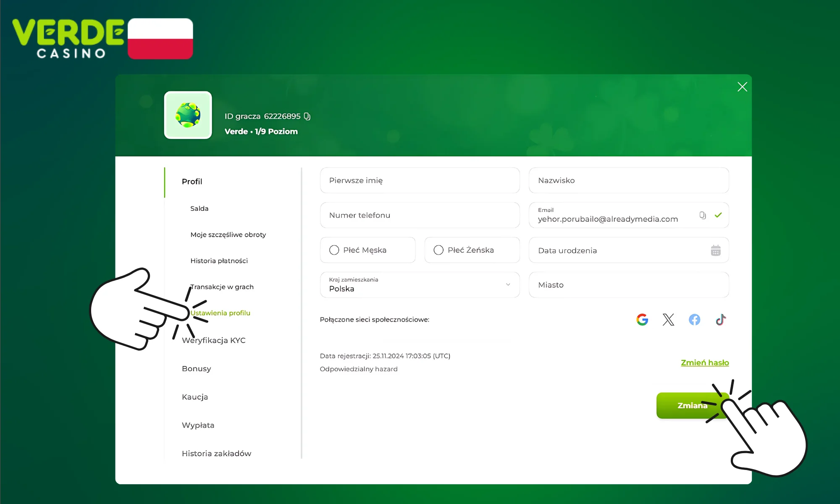Expand the Polska residence selector
840x504 pixels.
click(420, 285)
